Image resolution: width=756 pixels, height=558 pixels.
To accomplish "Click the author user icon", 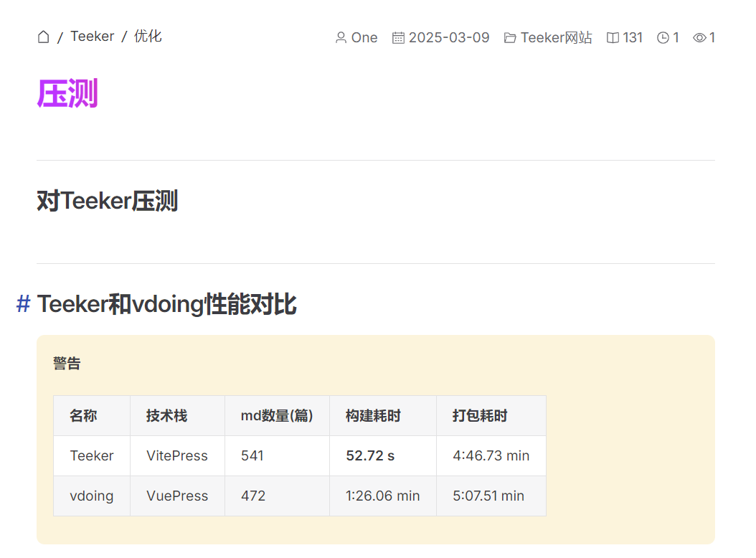I will click(341, 37).
